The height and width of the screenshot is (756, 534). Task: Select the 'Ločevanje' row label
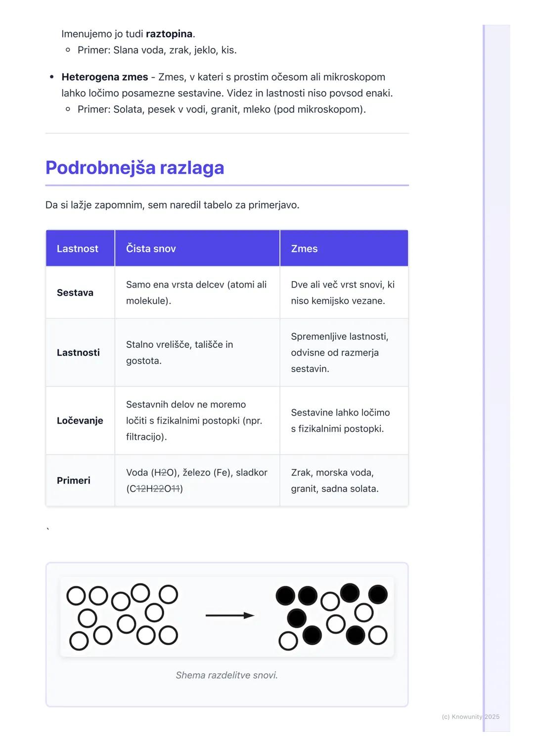pyautogui.click(x=80, y=421)
